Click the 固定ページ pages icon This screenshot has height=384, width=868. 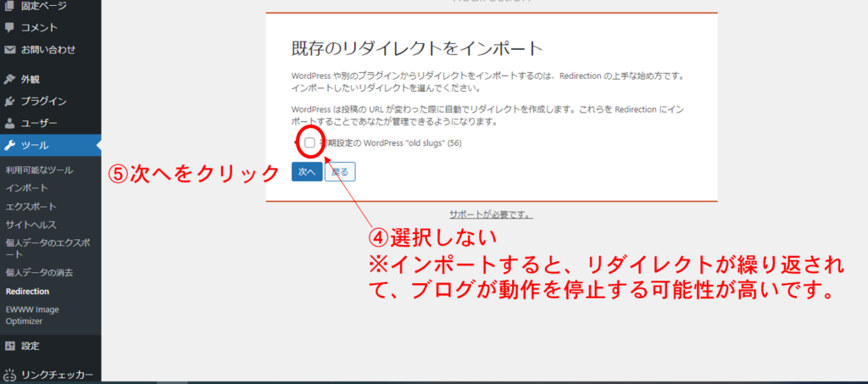(9, 6)
